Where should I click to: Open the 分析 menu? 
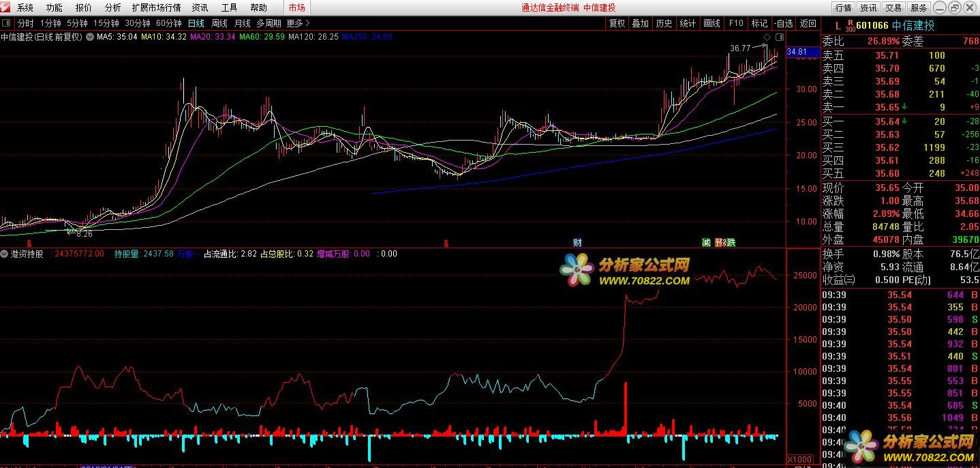pyautogui.click(x=113, y=8)
